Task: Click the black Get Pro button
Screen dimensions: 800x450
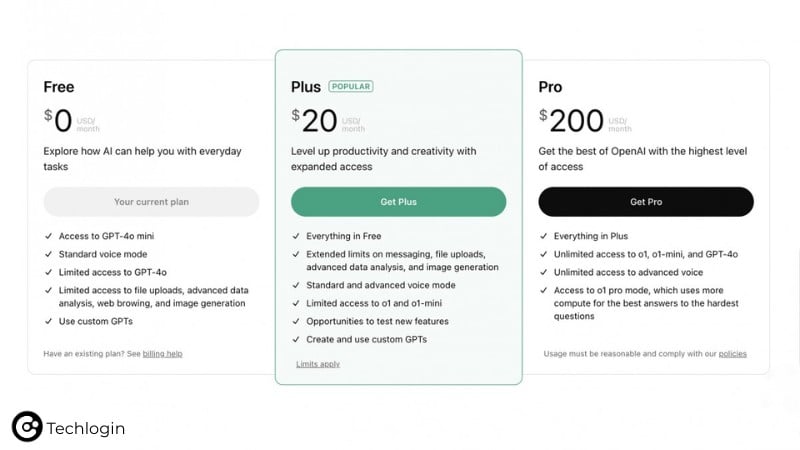Action: coord(646,202)
